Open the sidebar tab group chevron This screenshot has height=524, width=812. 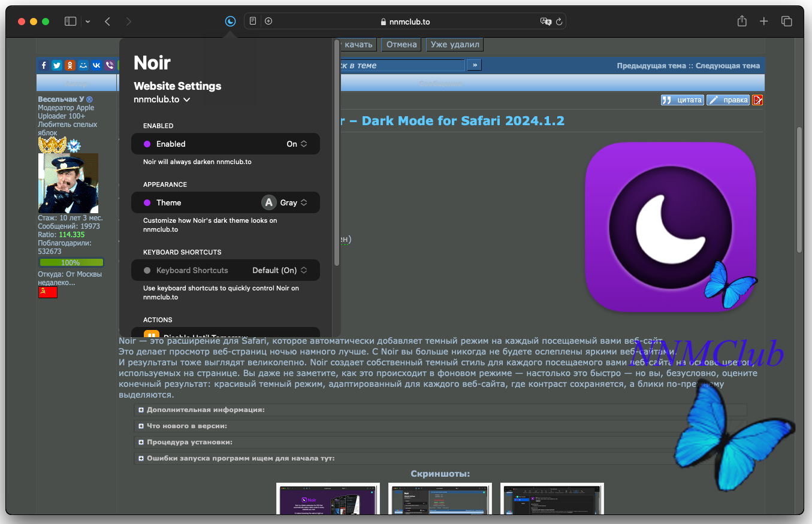point(87,22)
